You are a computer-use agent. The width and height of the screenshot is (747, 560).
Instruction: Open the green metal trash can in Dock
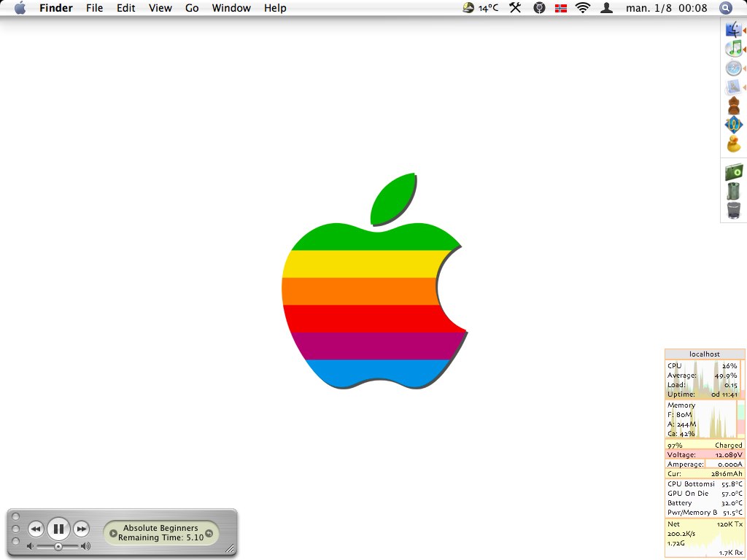pyautogui.click(x=734, y=191)
